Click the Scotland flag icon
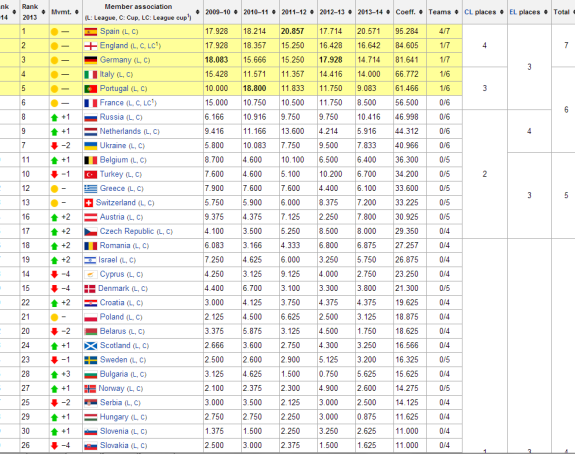 (x=91, y=346)
